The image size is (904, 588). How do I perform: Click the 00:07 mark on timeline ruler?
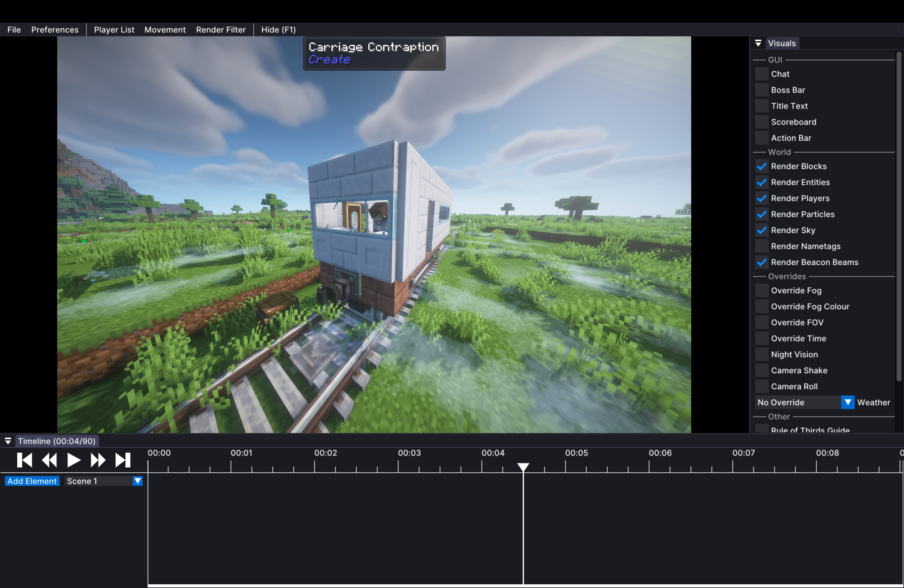point(744,453)
